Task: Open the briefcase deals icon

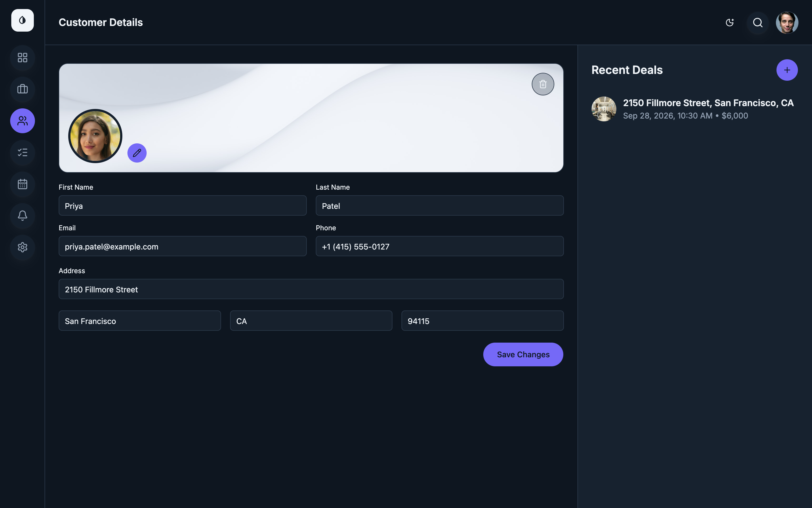Action: 23,89
